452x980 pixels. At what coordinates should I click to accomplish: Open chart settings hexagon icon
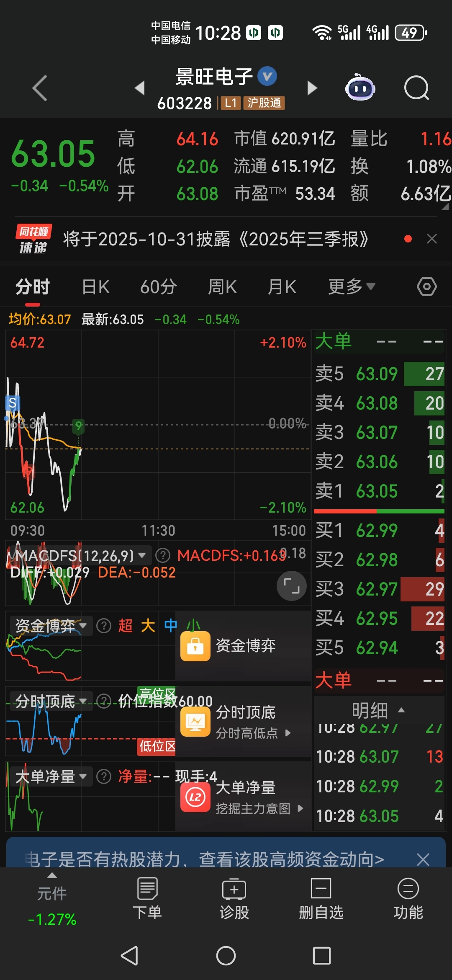[x=427, y=287]
